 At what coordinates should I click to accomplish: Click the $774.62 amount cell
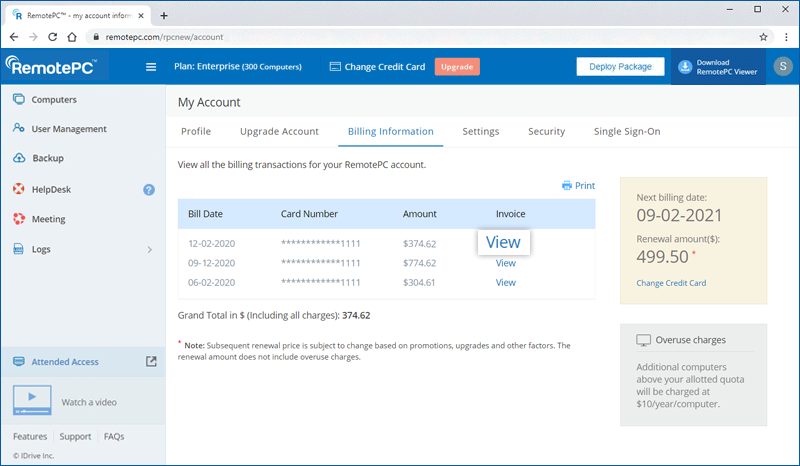tap(419, 263)
